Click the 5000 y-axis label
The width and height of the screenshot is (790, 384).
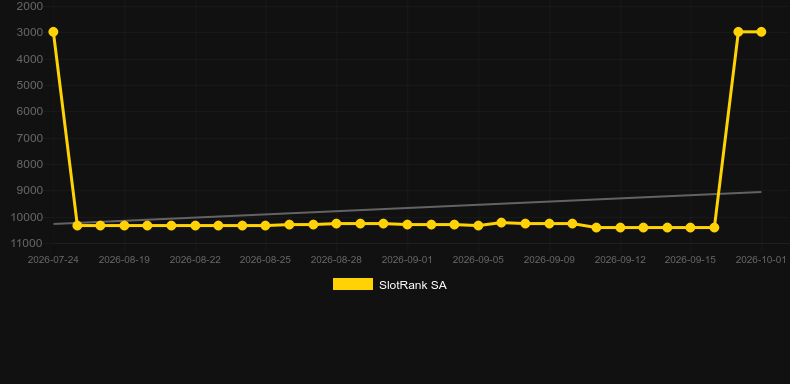coord(30,85)
